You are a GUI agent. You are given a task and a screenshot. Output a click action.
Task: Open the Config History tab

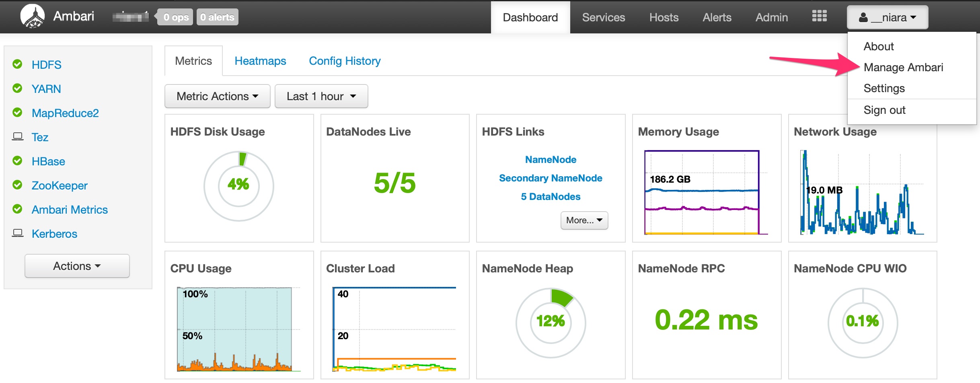pos(345,61)
